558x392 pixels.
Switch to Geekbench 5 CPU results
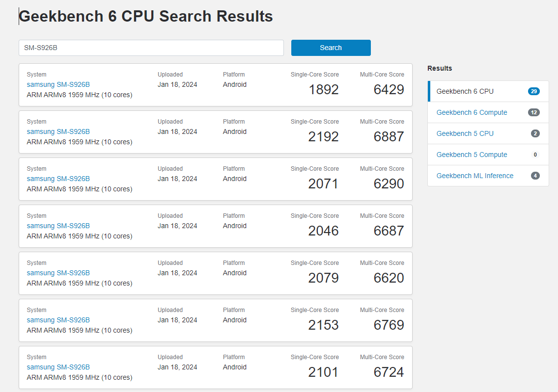click(465, 133)
